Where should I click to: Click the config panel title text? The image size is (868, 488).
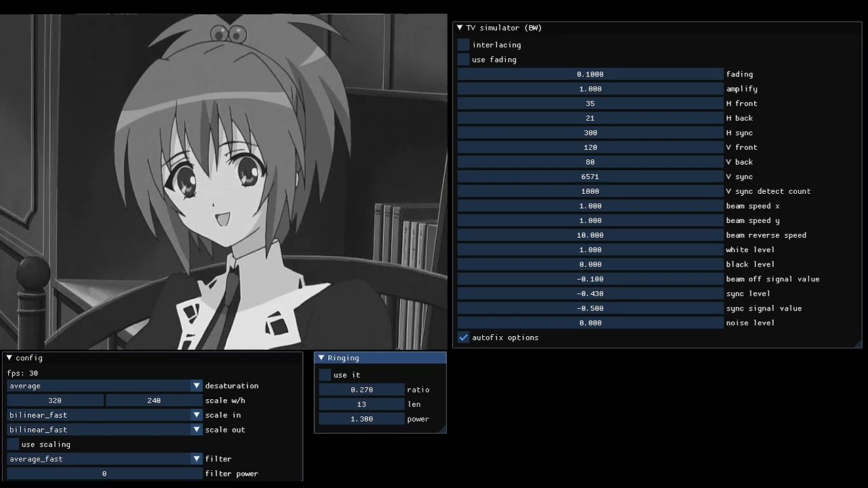[x=29, y=358]
